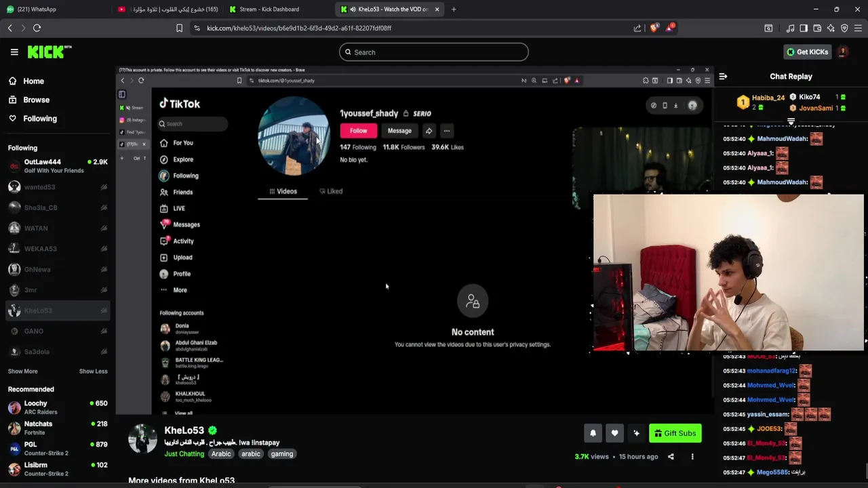Image resolution: width=868 pixels, height=488 pixels.
Task: Open the three-dot more options below video
Action: click(692, 457)
